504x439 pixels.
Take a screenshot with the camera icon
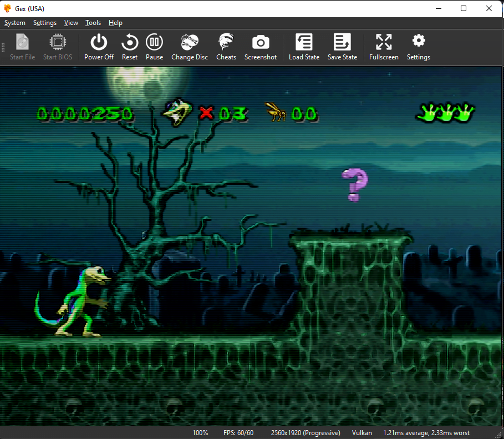261,47
